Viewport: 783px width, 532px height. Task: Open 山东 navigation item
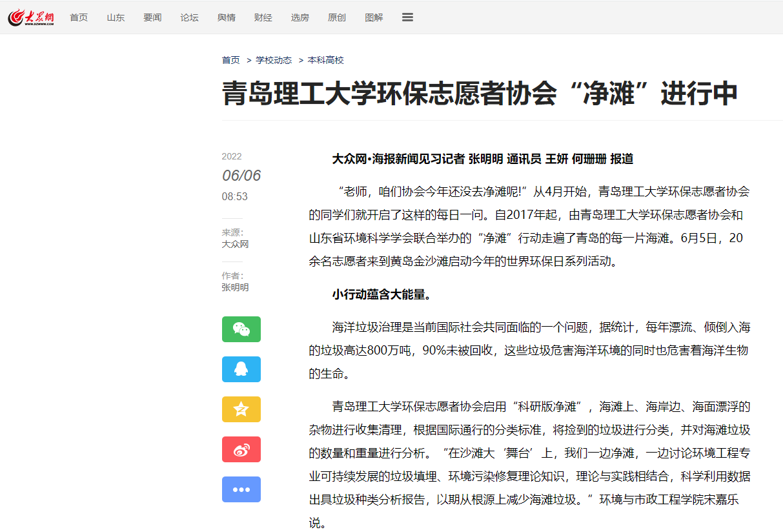[x=116, y=17]
